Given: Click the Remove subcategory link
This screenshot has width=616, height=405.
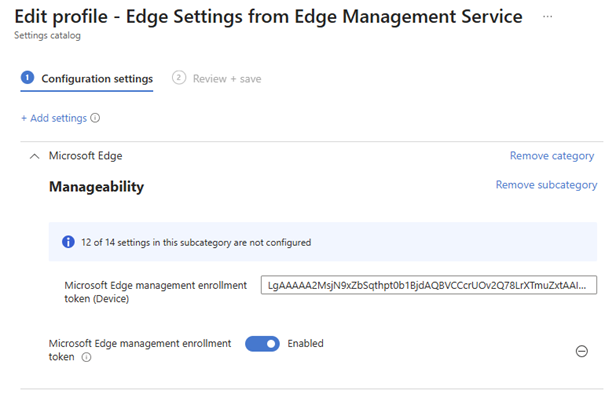Looking at the screenshot, I should click(x=546, y=185).
